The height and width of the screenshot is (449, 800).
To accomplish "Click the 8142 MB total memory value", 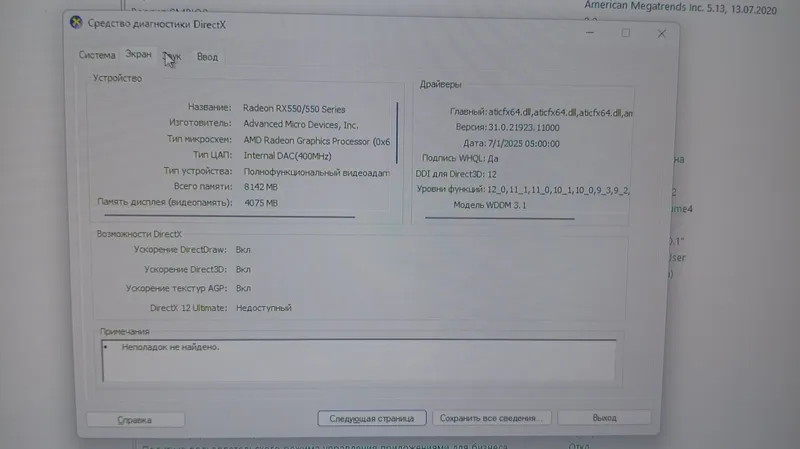I will click(261, 187).
